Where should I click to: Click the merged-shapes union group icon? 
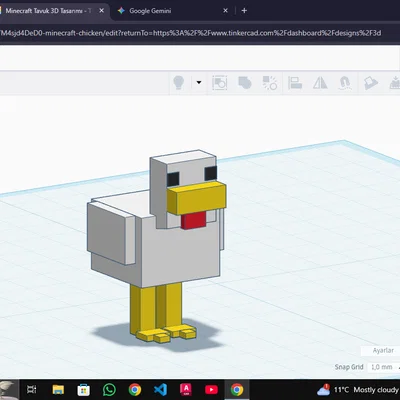pos(245,83)
